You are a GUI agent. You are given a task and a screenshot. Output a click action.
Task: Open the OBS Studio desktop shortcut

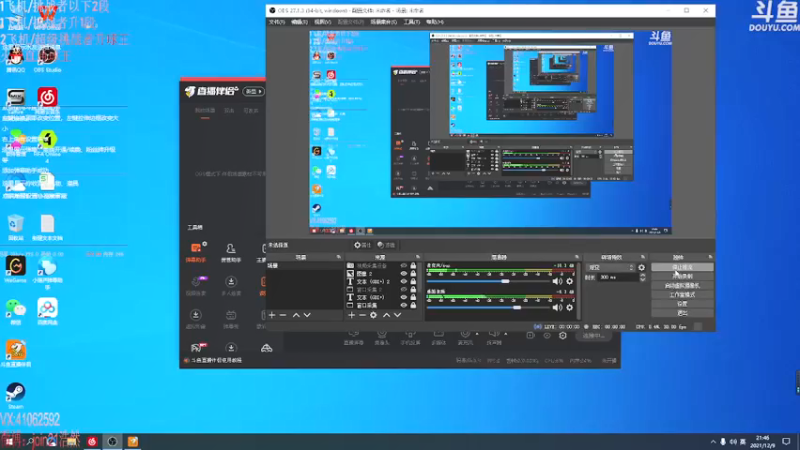point(47,59)
